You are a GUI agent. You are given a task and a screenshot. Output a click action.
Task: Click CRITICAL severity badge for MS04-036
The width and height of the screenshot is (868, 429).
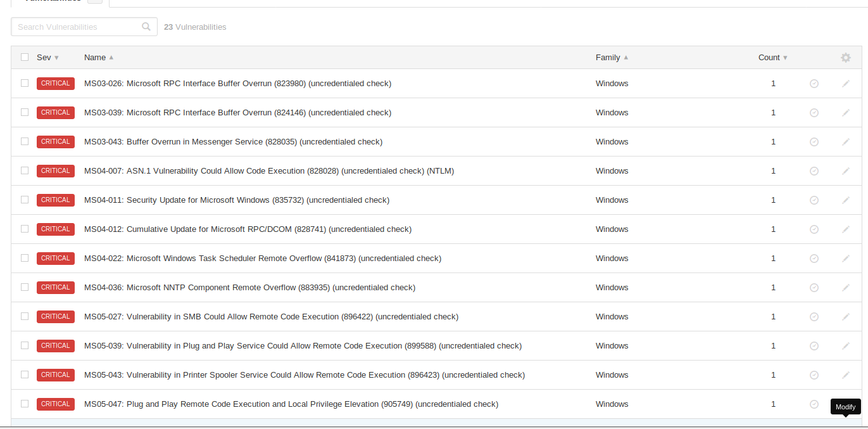pos(56,288)
